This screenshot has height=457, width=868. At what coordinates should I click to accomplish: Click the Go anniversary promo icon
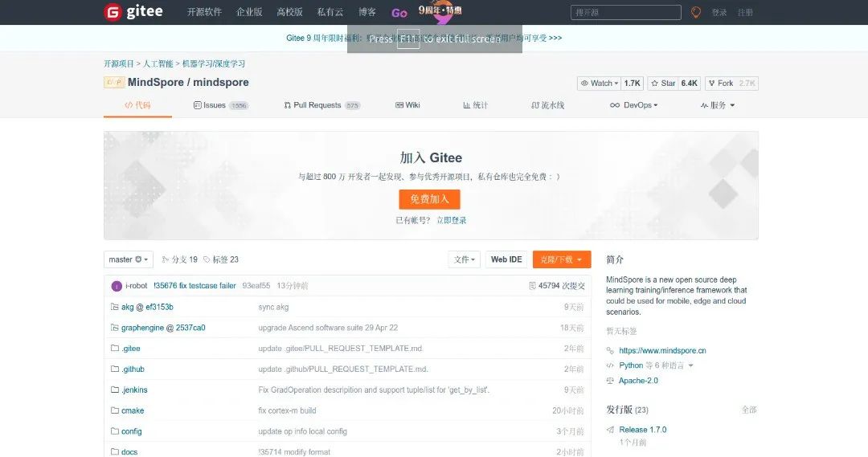[x=399, y=13]
